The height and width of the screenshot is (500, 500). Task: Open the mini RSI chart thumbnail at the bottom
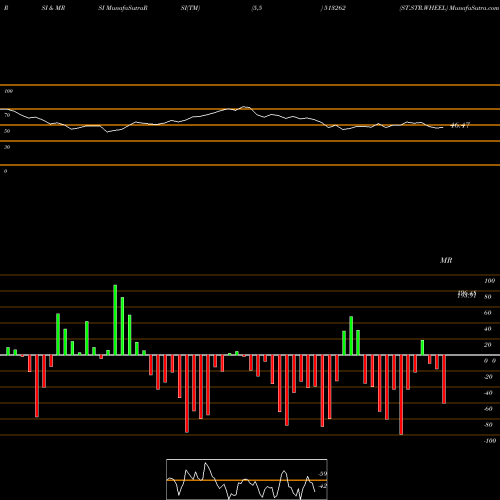[x=247, y=479]
